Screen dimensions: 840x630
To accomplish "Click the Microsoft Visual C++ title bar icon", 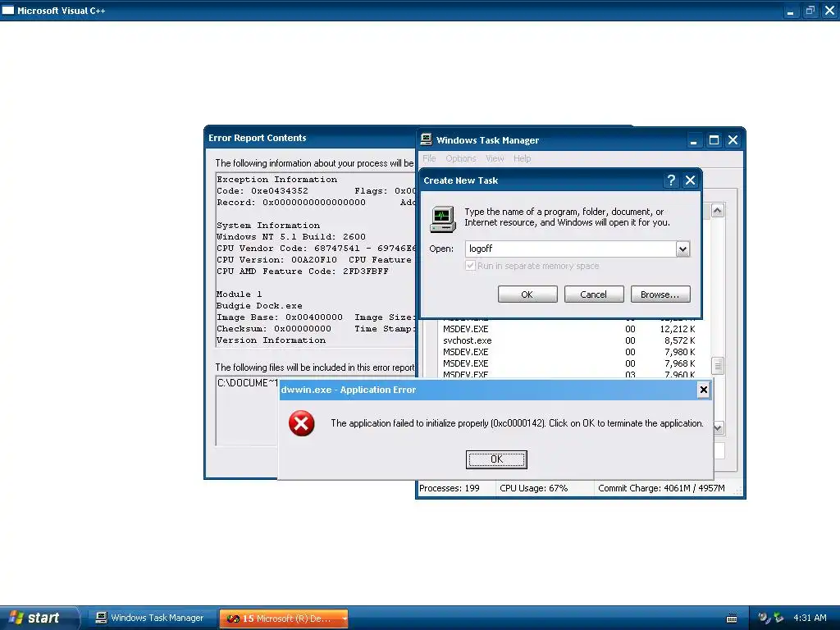I will click(8, 10).
